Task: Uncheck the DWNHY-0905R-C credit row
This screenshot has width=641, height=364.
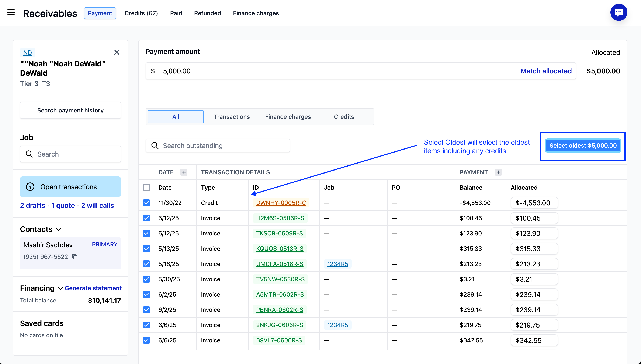Action: pyautogui.click(x=146, y=203)
